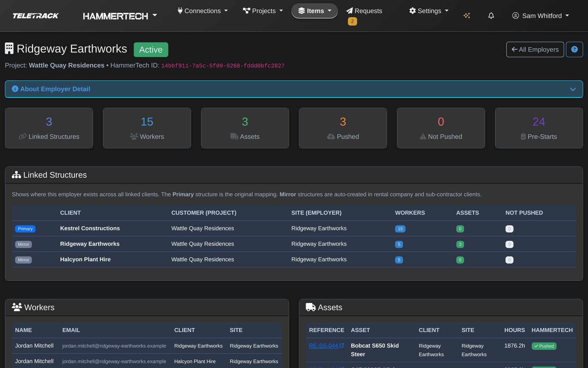Click the HammerTech ID value
This screenshot has width=588, height=368.
pos(223,66)
